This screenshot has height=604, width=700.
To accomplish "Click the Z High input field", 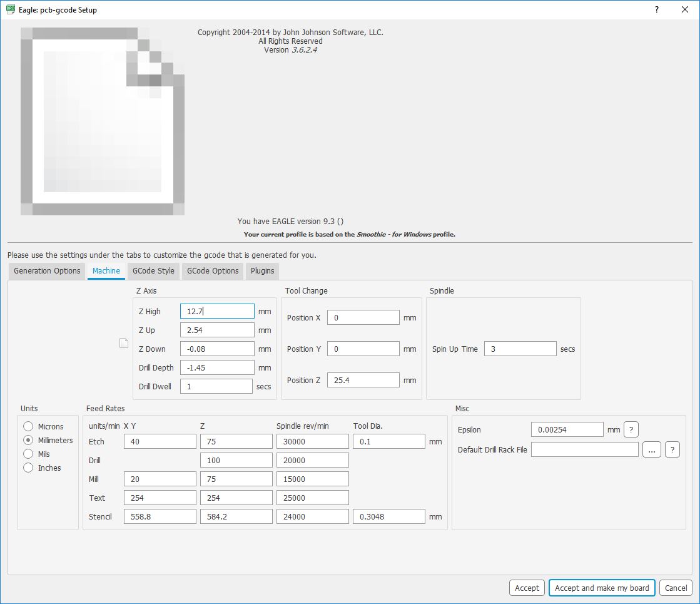I will [x=218, y=311].
